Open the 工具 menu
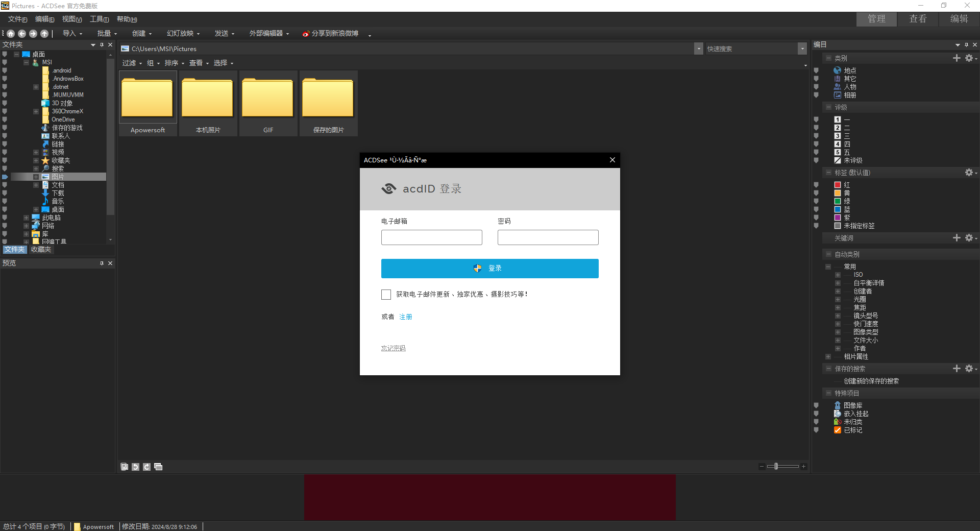The image size is (980, 531). 99,19
